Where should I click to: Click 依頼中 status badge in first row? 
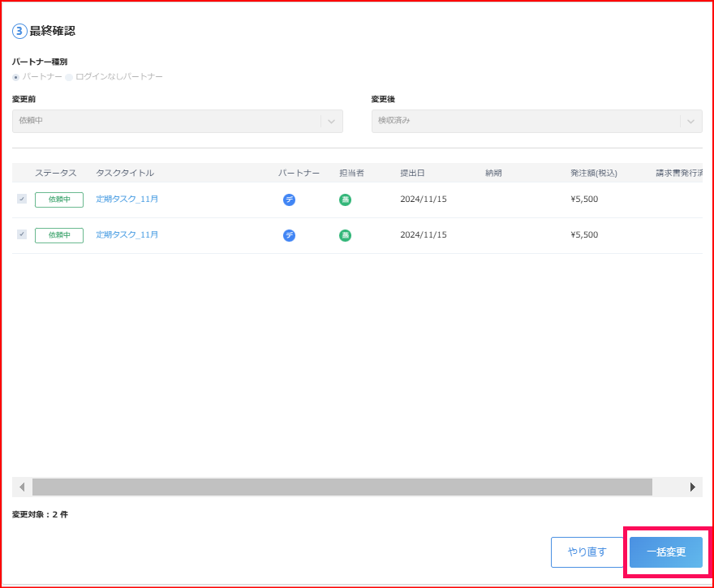coord(59,200)
